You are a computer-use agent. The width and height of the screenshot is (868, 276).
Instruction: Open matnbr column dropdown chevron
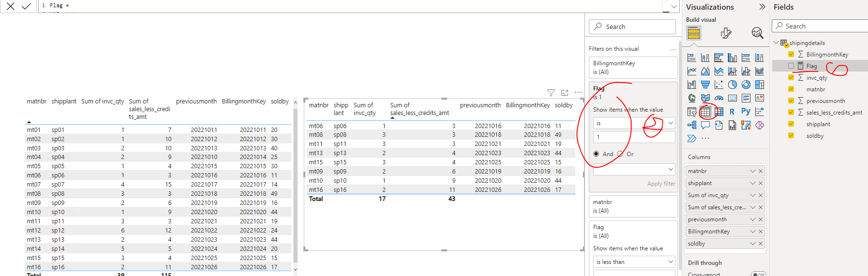click(753, 171)
